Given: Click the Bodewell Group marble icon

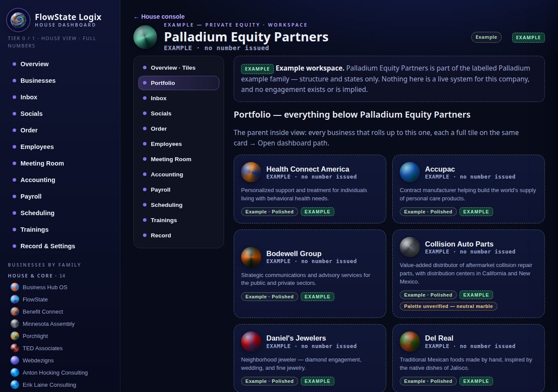Looking at the screenshot, I should pos(251,257).
